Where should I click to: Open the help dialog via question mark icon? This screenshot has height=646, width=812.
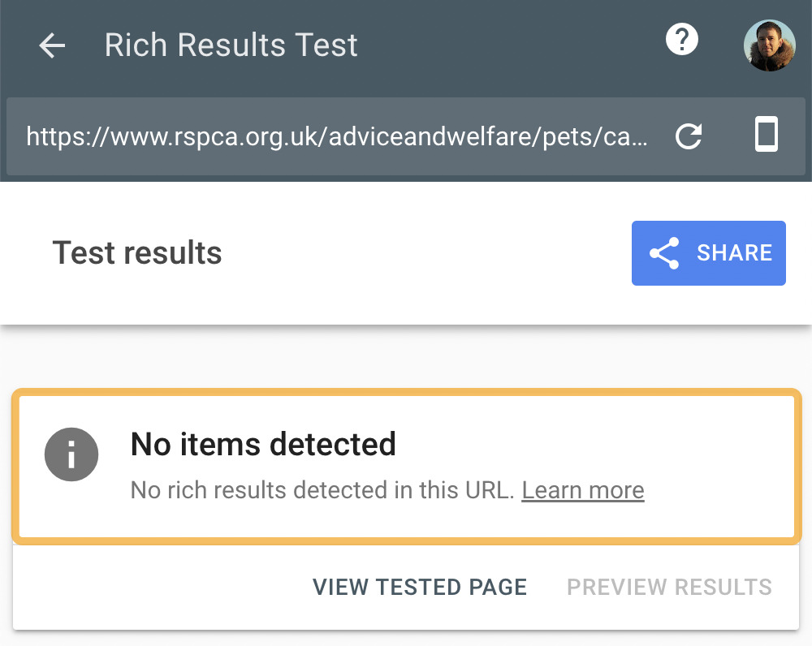pos(682,38)
